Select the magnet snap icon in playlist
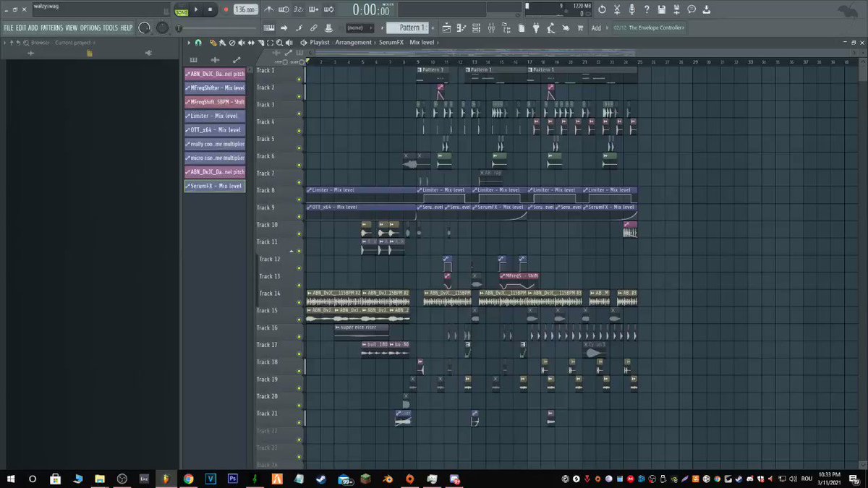Viewport: 868px width, 488px height. pyautogui.click(x=197, y=43)
